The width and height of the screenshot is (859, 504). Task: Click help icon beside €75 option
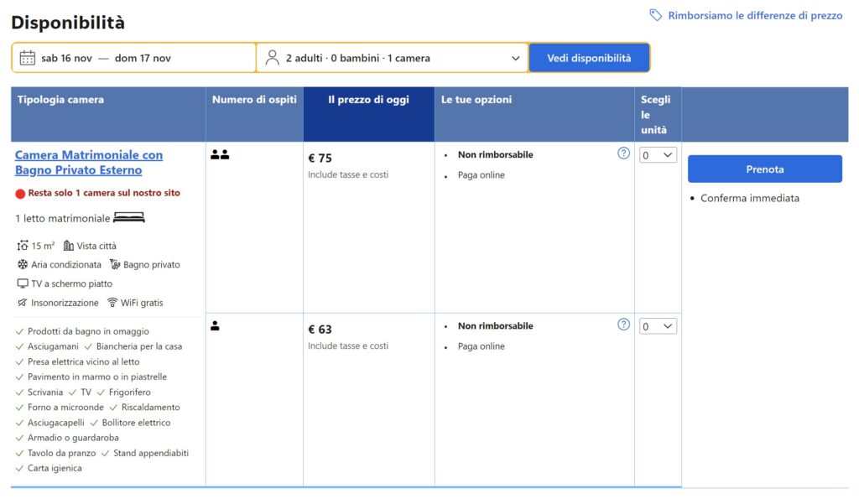(623, 153)
